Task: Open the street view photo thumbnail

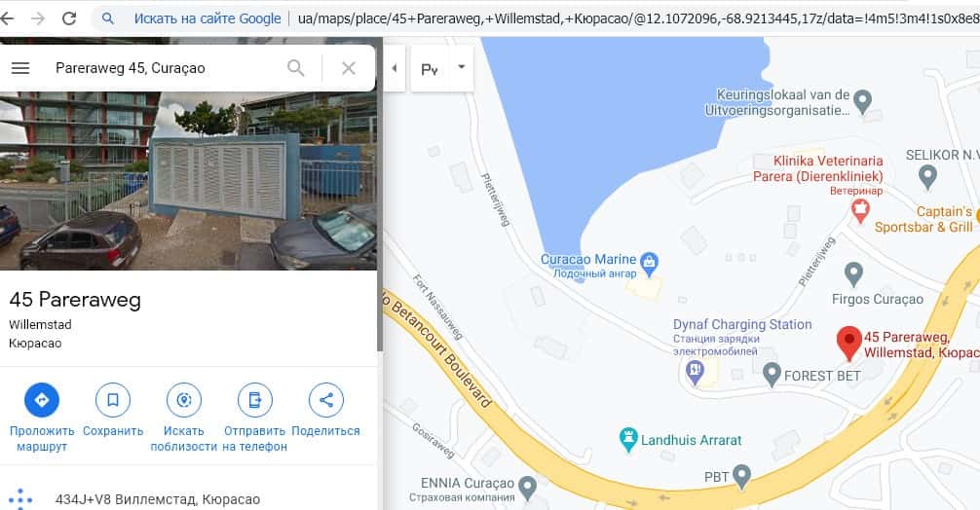Action: tap(188, 180)
